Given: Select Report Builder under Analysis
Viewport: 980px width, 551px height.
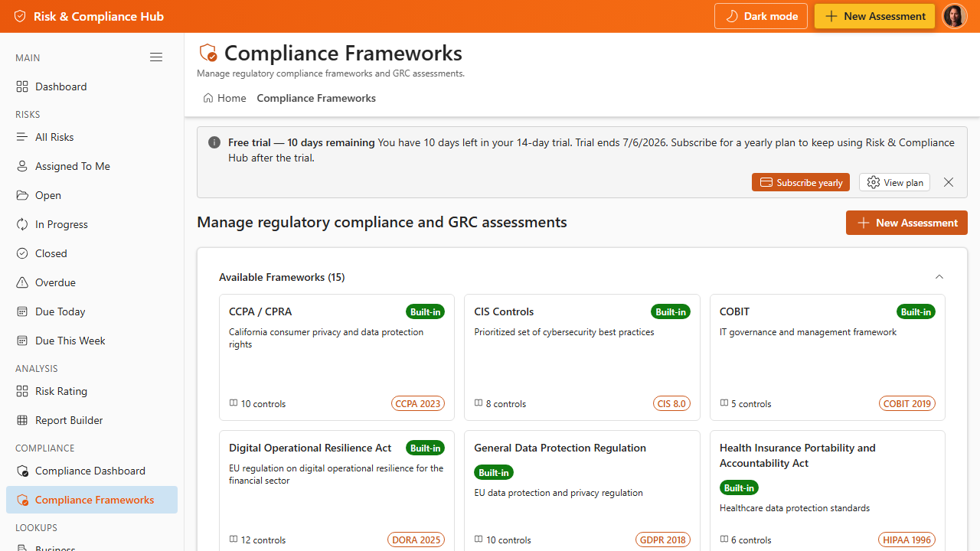Looking at the screenshot, I should (x=92, y=420).
